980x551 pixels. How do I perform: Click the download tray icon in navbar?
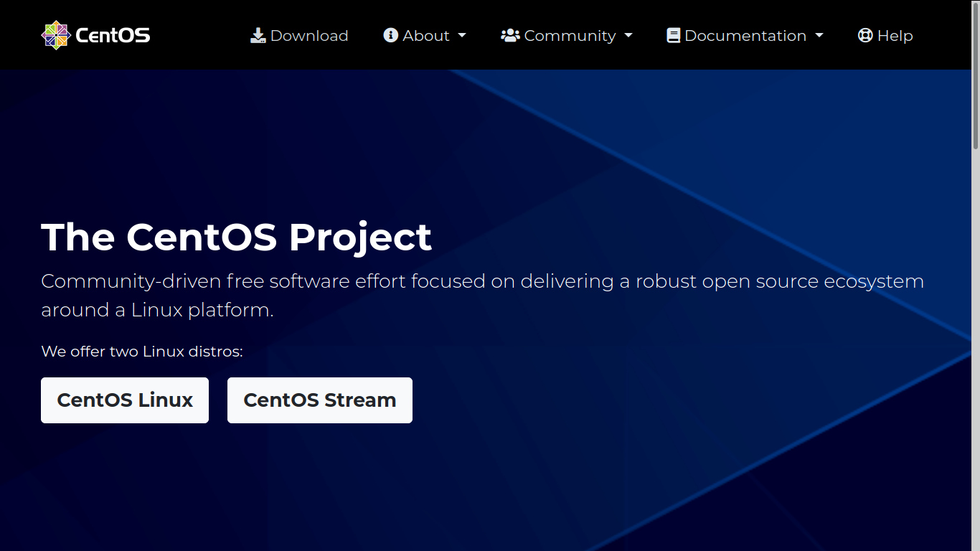point(258,36)
